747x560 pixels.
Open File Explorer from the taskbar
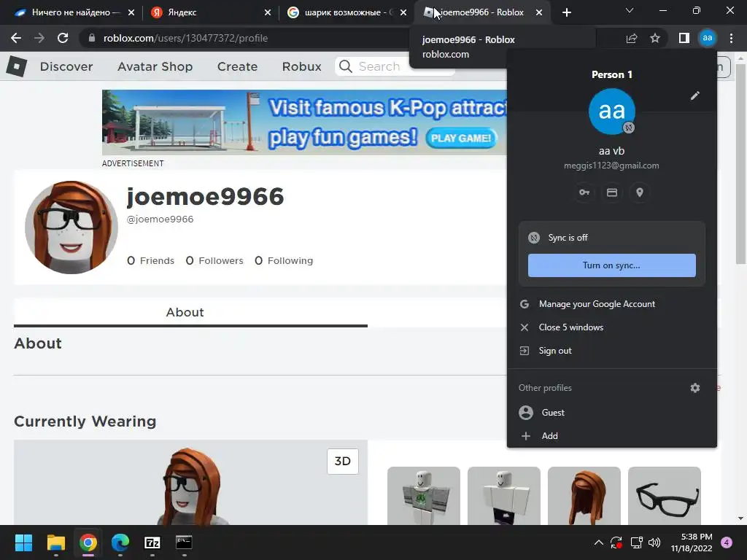55,542
